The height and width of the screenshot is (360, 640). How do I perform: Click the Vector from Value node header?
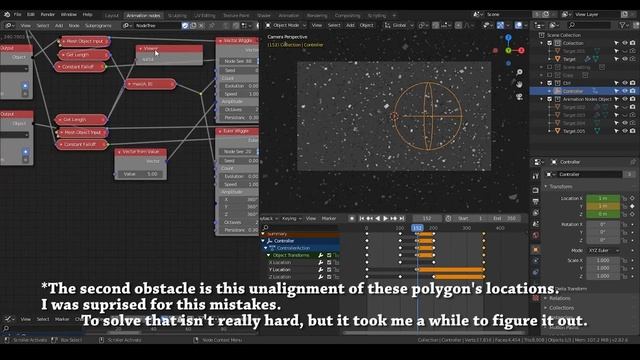pos(140,152)
